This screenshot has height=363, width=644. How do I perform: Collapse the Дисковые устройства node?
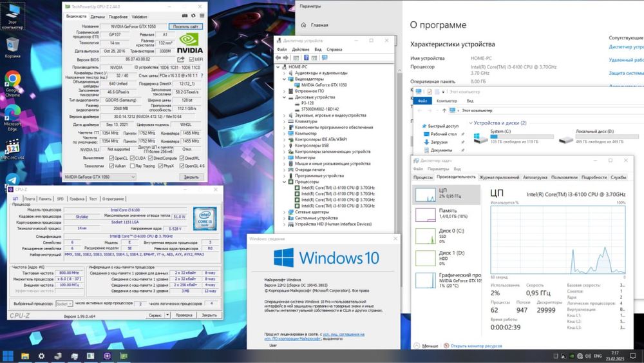coord(284,97)
